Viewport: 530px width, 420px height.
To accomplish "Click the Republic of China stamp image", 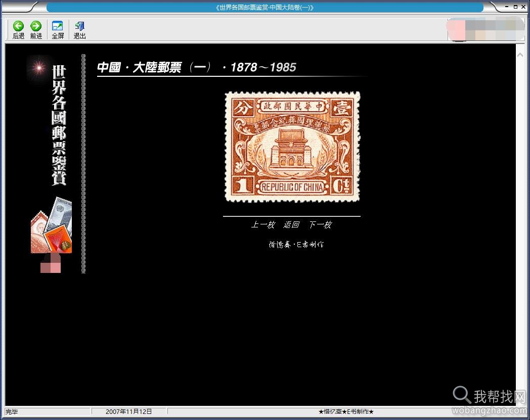I will click(292, 147).
